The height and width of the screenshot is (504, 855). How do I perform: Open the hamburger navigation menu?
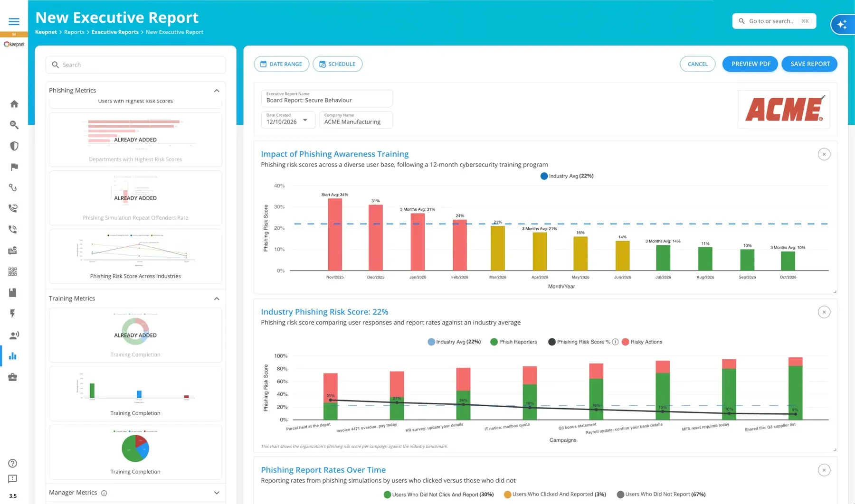click(x=14, y=21)
